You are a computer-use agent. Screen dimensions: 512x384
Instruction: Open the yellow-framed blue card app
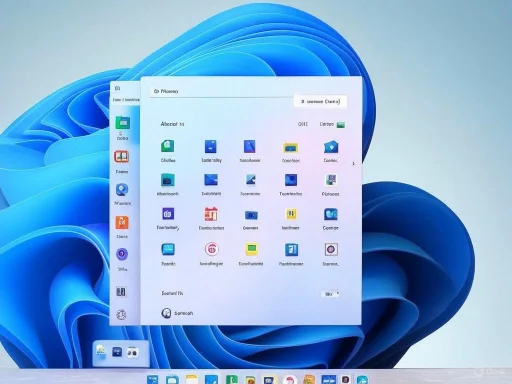pos(291,148)
